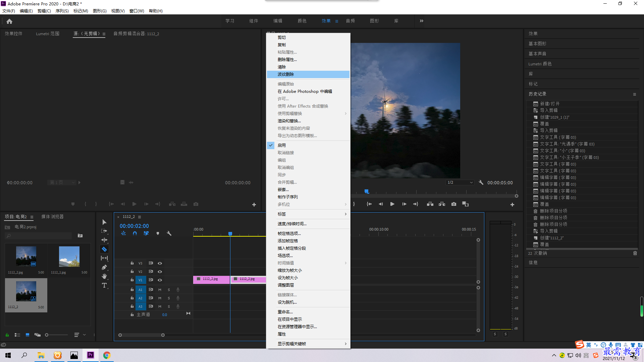Select the Razor tool
The height and width of the screenshot is (362, 644).
[104, 249]
